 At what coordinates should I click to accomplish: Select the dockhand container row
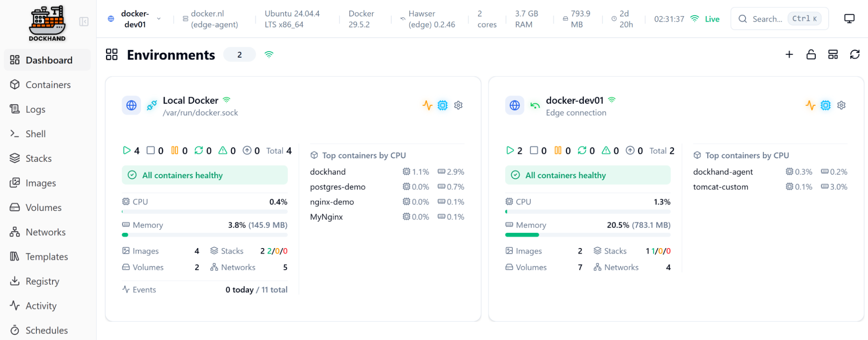point(387,172)
